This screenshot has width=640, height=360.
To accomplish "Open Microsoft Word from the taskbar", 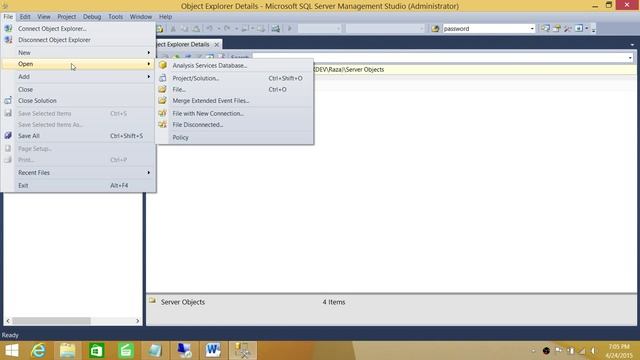I will pyautogui.click(x=213, y=351).
